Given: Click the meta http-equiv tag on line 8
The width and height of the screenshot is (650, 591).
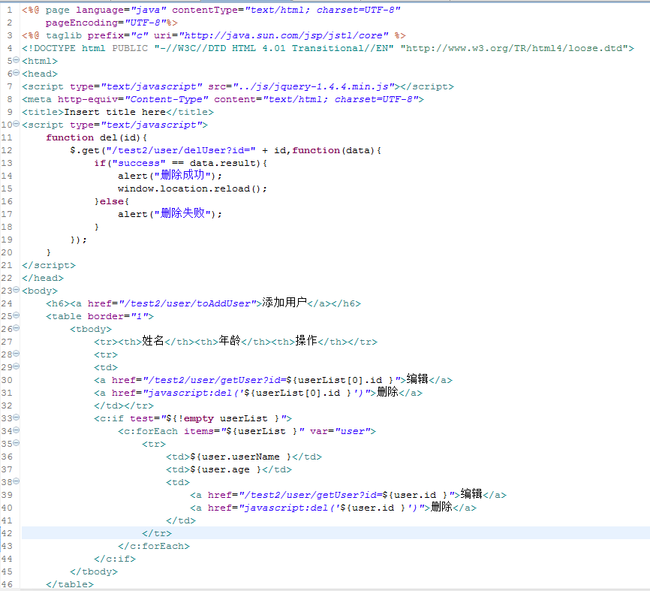Looking at the screenshot, I should tap(223, 99).
